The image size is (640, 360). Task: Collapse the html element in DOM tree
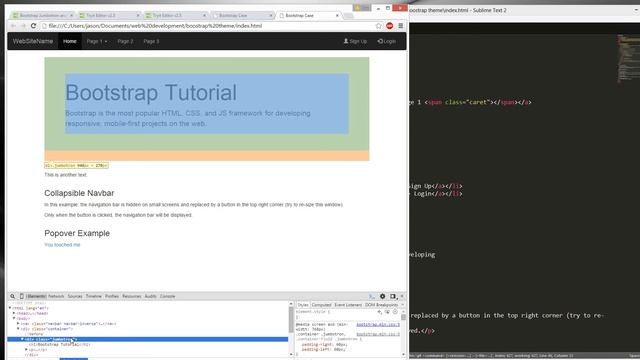coord(10,308)
